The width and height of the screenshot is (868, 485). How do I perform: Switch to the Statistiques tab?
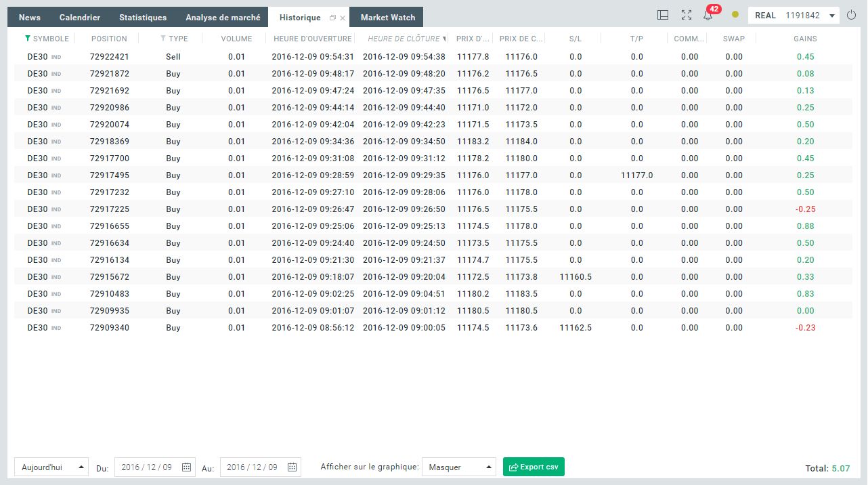tap(143, 18)
